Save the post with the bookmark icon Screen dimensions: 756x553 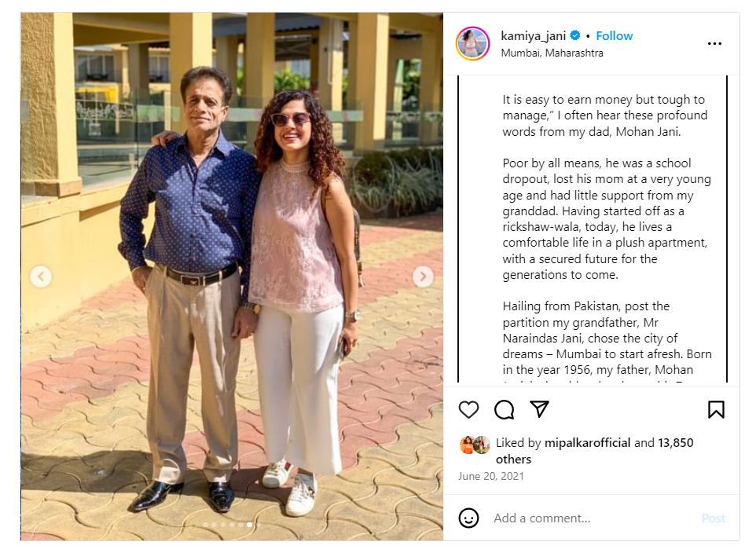point(715,409)
